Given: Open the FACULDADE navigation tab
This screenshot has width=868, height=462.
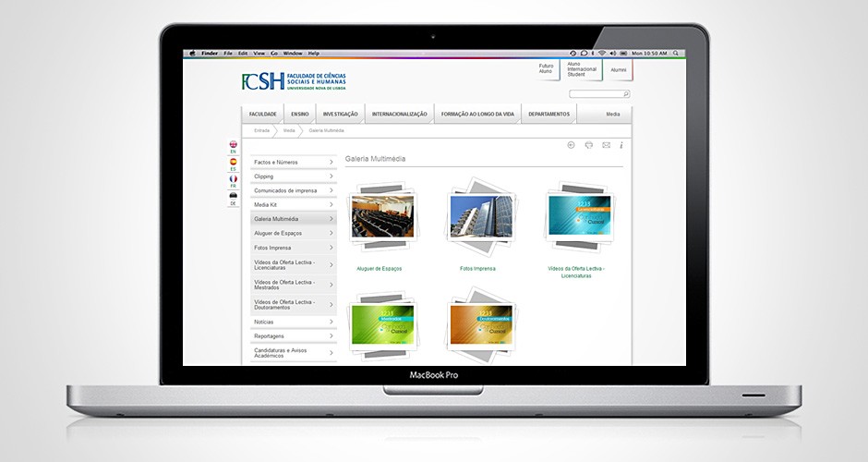Looking at the screenshot, I should tap(263, 115).
